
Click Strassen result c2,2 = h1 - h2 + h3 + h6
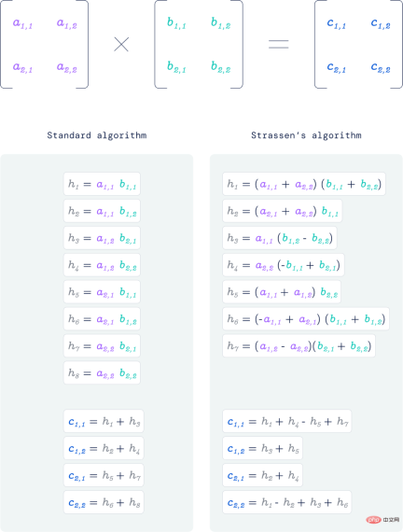pos(287,502)
